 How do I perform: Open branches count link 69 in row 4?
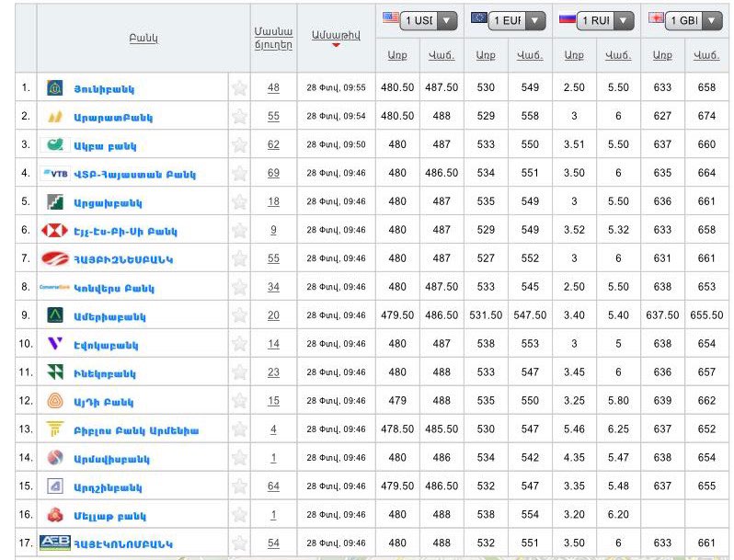273,173
